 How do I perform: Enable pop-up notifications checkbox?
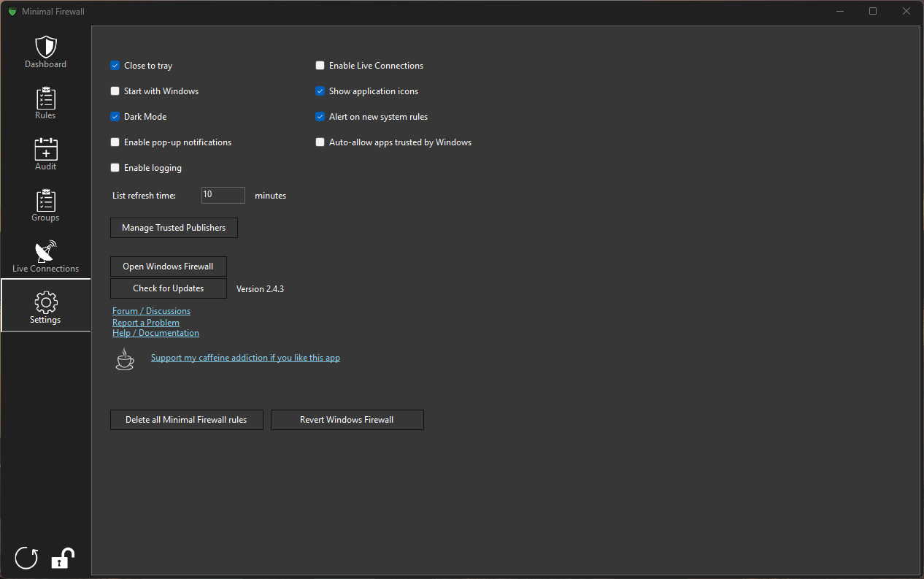click(115, 142)
